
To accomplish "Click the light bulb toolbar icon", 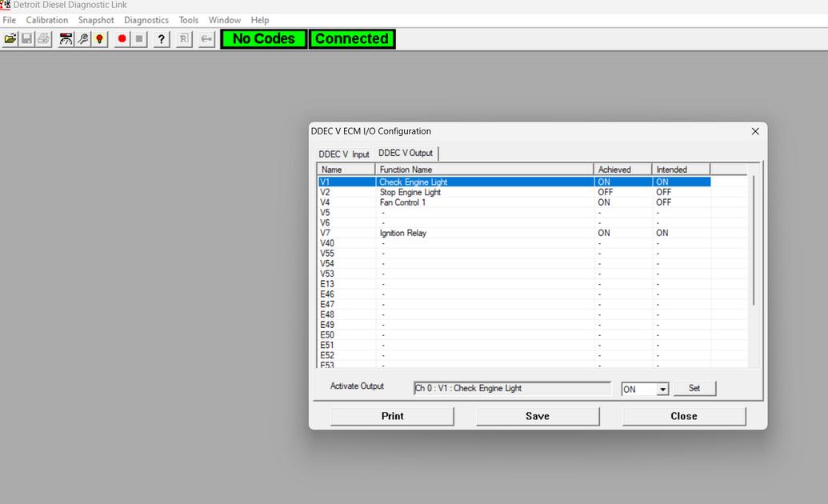I will pos(99,39).
